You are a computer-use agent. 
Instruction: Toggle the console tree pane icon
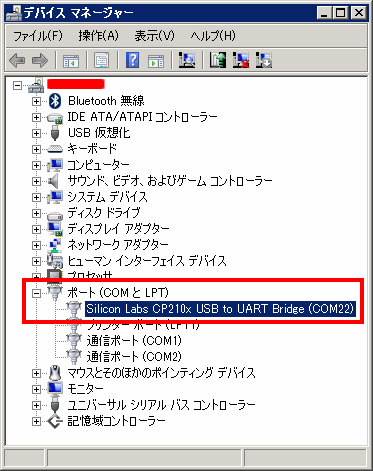pyautogui.click(x=71, y=61)
